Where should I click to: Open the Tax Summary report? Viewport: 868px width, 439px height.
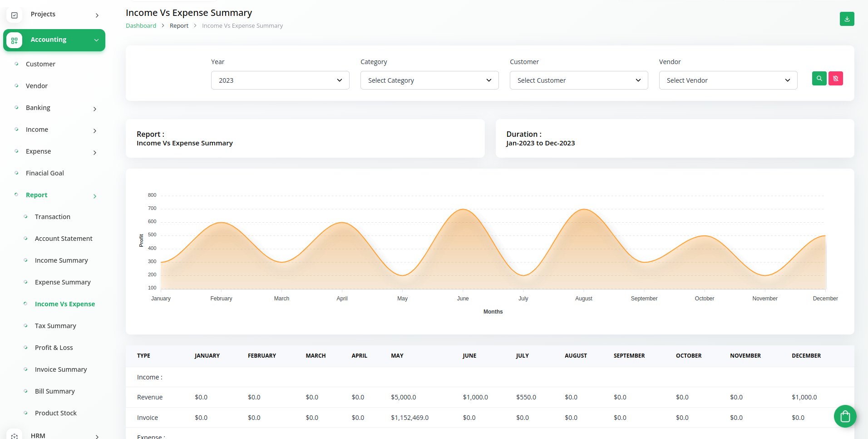pyautogui.click(x=55, y=326)
